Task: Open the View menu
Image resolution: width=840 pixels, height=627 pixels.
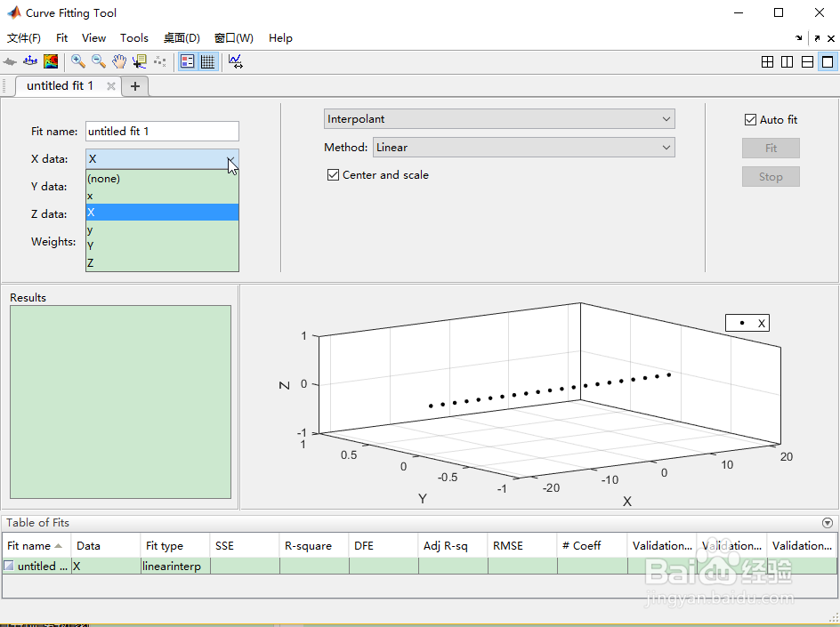Action: pos(93,38)
